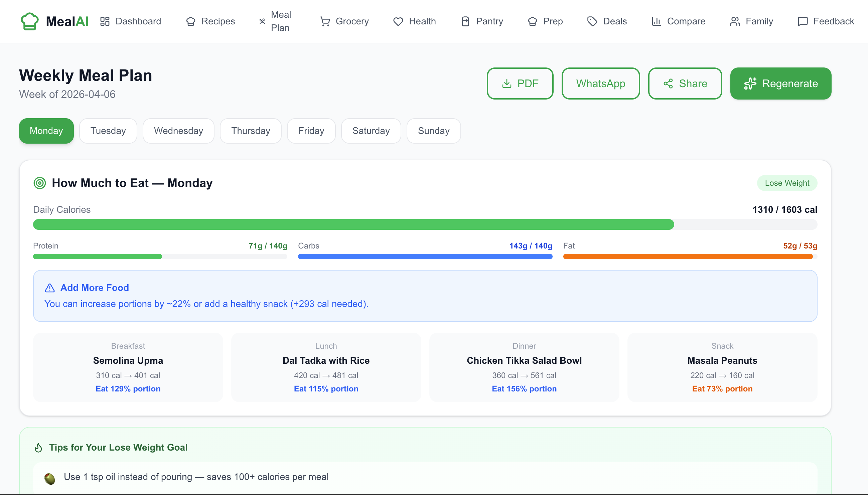Go to the Recipes menu item

coord(211,21)
